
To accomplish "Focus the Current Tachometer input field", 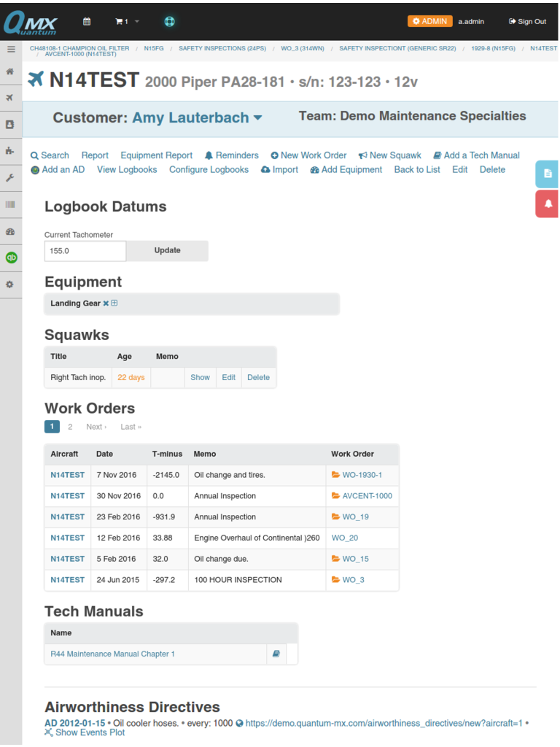I will point(85,251).
